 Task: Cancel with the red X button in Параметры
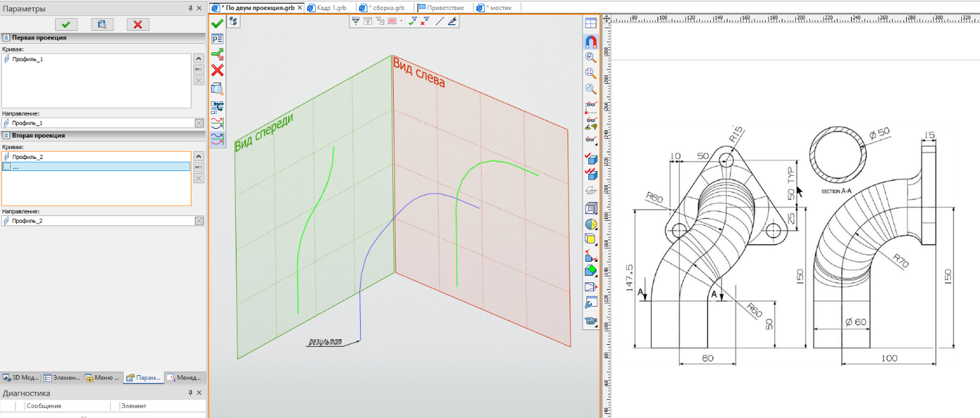(138, 24)
